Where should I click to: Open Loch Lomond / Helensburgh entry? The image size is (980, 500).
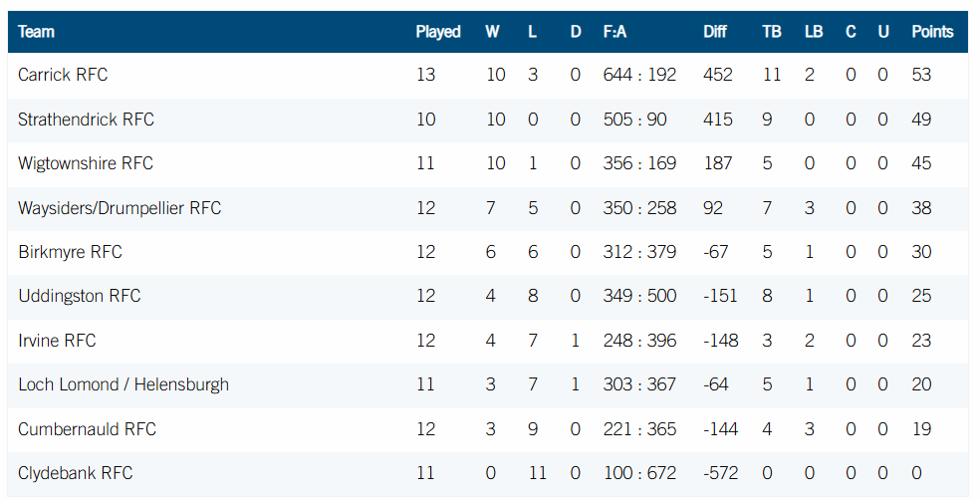point(123,384)
